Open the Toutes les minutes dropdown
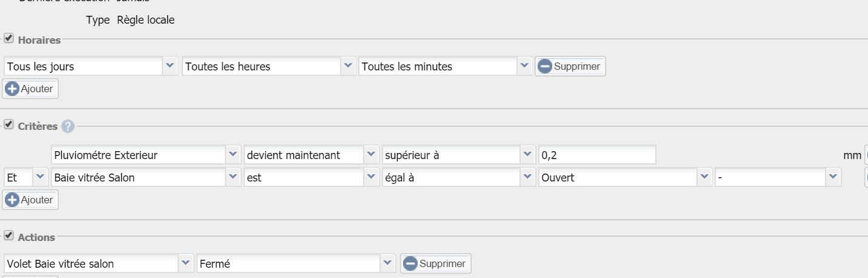The height and width of the screenshot is (278, 868). tap(446, 66)
